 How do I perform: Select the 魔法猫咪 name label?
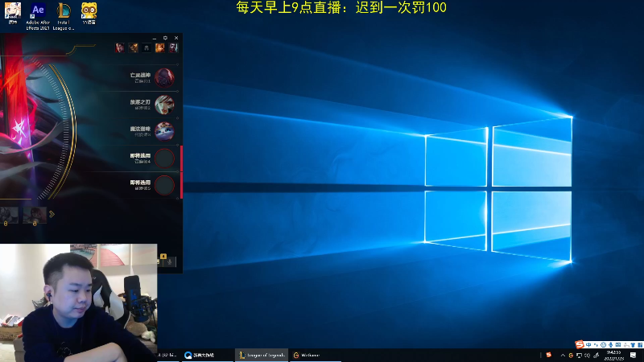[x=140, y=129]
